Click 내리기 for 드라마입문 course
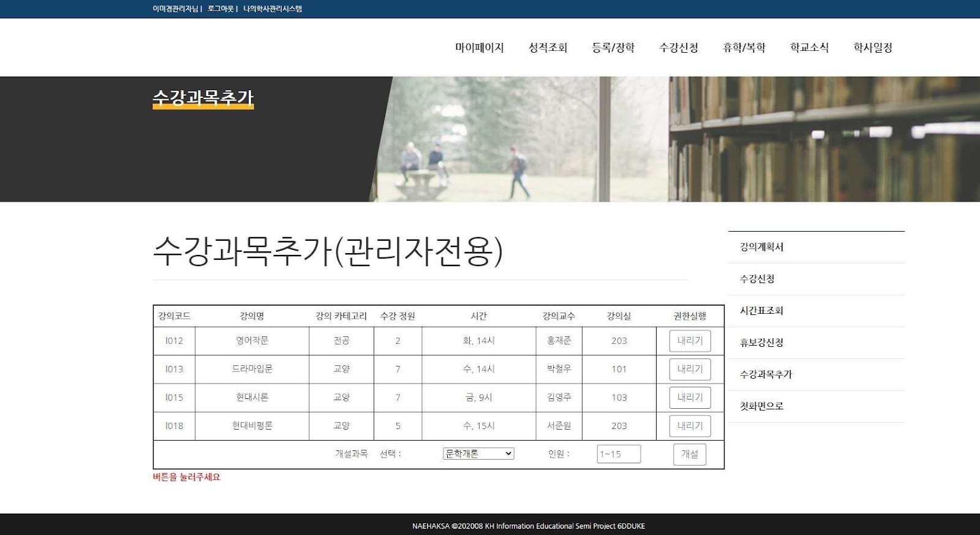This screenshot has width=980, height=535. pos(690,369)
